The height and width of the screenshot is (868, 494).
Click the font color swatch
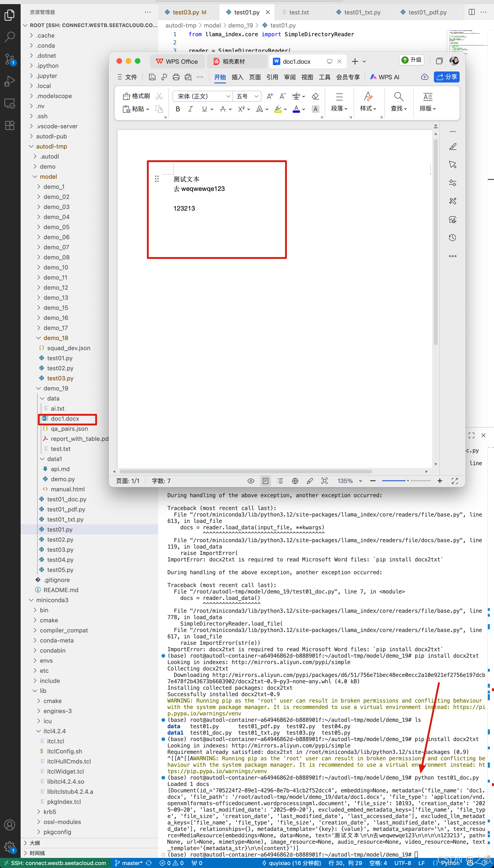click(x=296, y=109)
